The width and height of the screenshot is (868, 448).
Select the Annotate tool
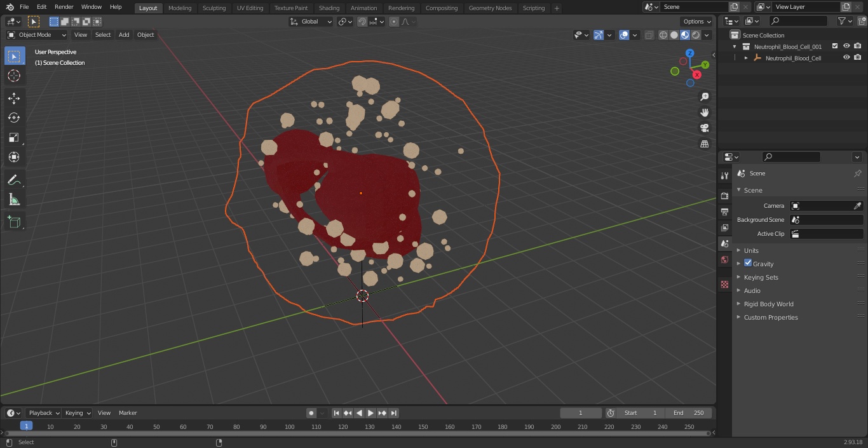[x=14, y=180]
